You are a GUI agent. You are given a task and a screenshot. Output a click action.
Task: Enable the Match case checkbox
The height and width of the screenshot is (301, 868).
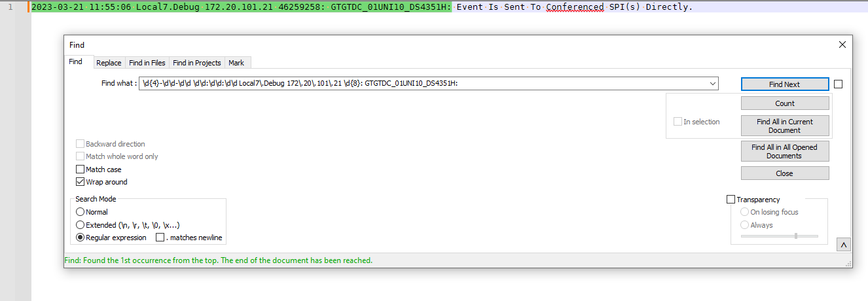(x=81, y=169)
